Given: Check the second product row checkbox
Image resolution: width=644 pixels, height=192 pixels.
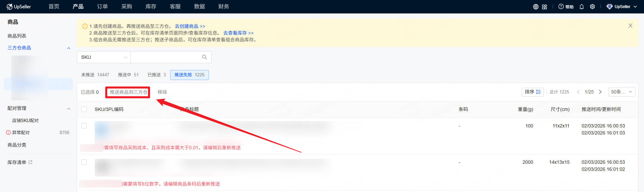Looking at the screenshot, I should [x=84, y=162].
